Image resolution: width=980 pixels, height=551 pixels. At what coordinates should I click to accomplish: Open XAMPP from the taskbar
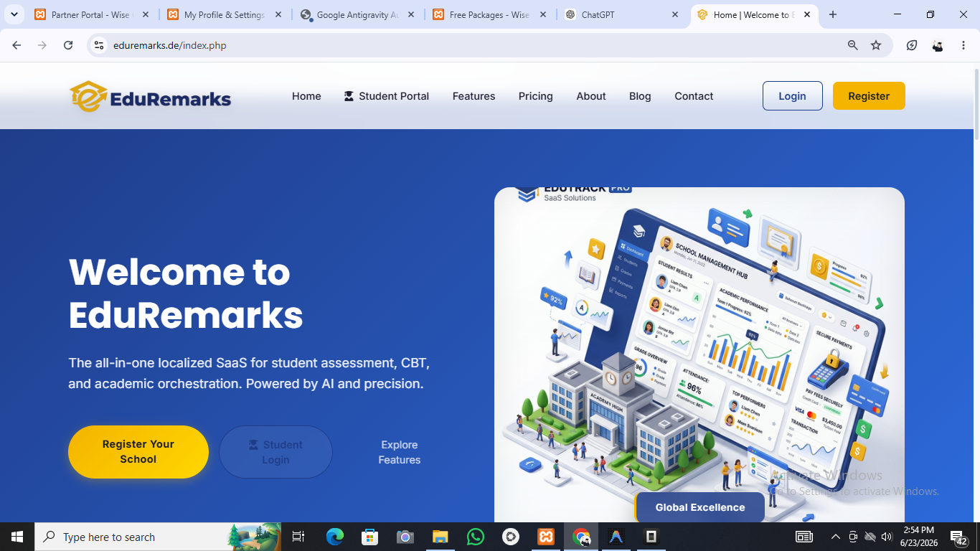tap(546, 537)
